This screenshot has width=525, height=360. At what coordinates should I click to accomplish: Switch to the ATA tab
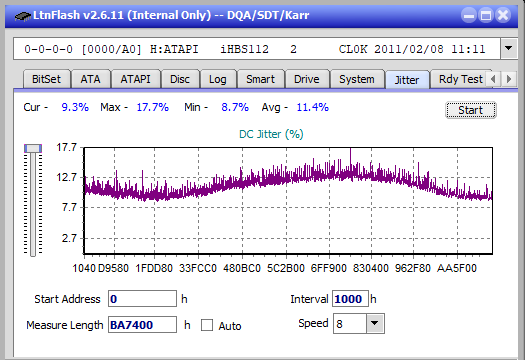[x=90, y=79]
